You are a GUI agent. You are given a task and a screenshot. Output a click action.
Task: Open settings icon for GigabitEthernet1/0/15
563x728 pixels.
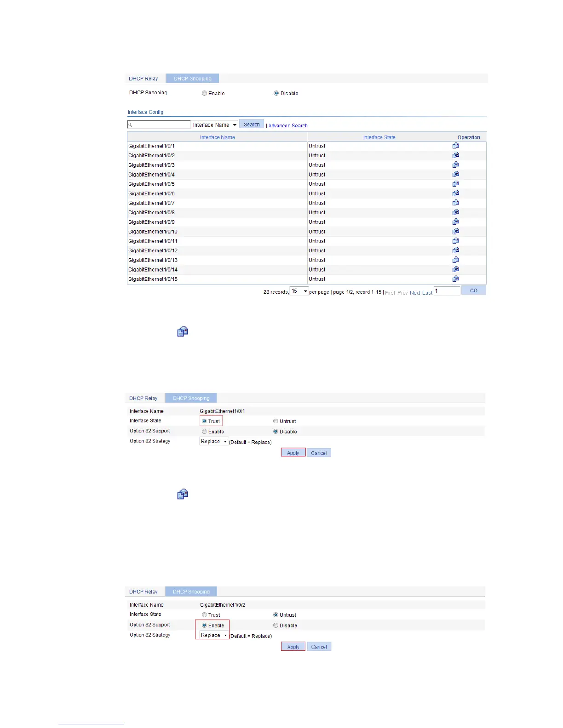456,279
